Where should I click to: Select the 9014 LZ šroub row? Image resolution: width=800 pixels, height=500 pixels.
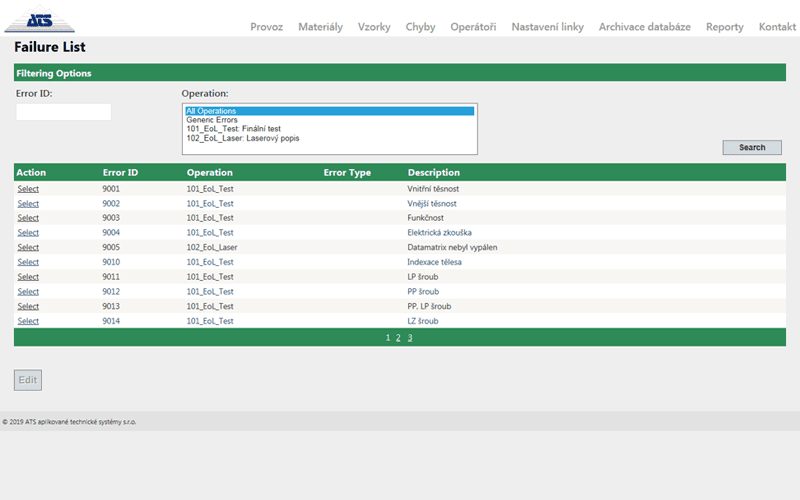[28, 321]
